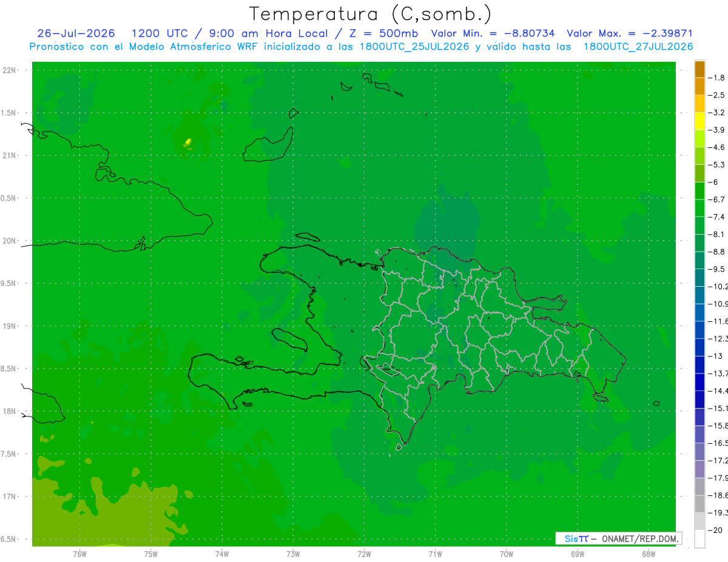This screenshot has height=562, width=728.
Task: Click the "-6" color bar value
Action: point(714,182)
